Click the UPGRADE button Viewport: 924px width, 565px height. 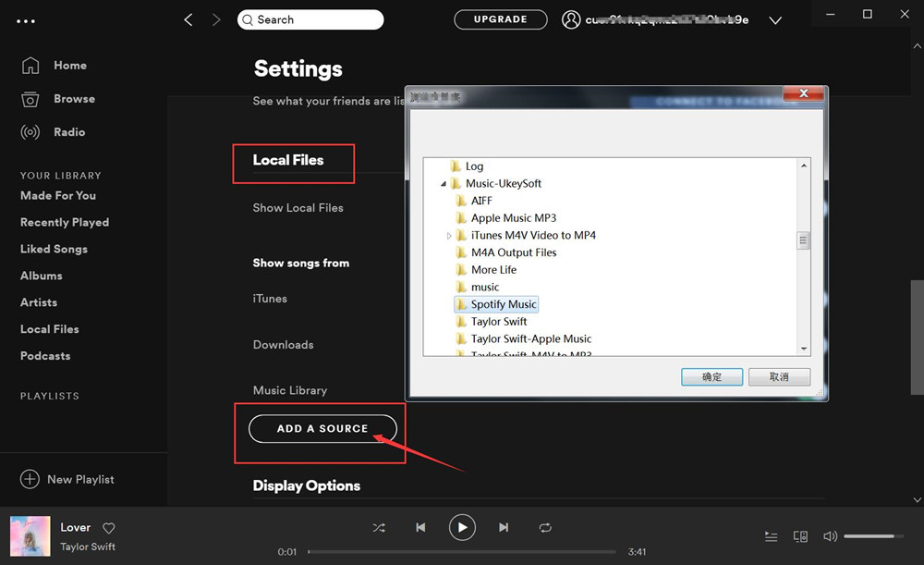tap(500, 19)
